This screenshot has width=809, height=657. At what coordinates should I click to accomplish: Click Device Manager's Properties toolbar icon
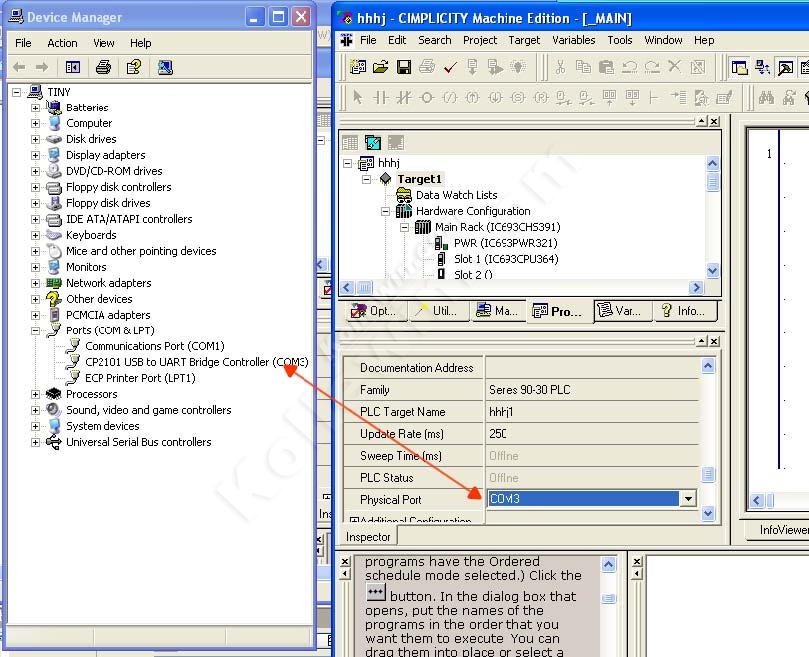(132, 67)
